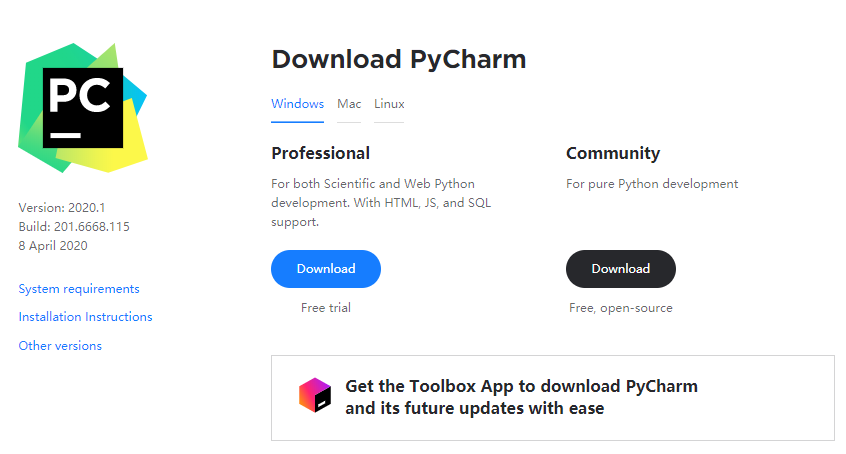The height and width of the screenshot is (454, 846).
Task: Click the Version: 2020.1 text
Action: 62,208
